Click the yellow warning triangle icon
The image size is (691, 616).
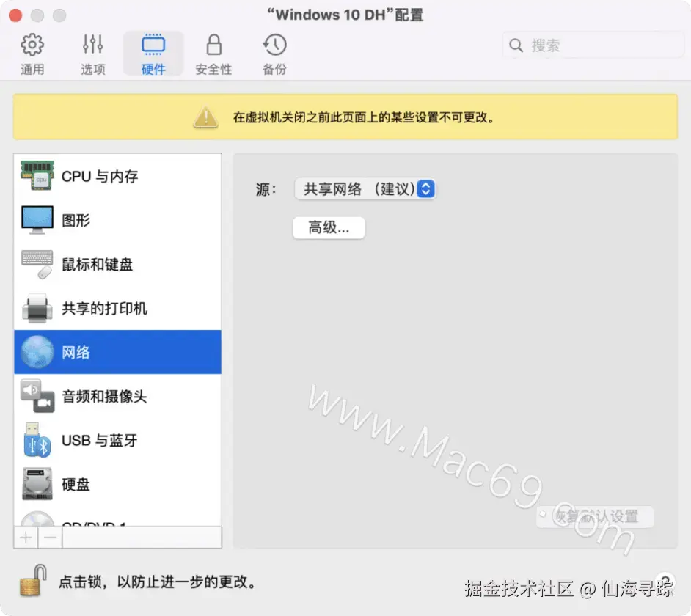tap(205, 117)
